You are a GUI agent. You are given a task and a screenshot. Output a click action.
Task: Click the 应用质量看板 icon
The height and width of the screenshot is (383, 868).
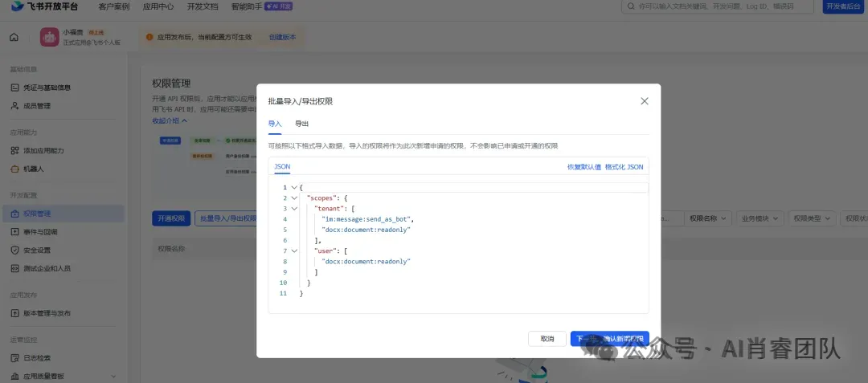(x=15, y=376)
